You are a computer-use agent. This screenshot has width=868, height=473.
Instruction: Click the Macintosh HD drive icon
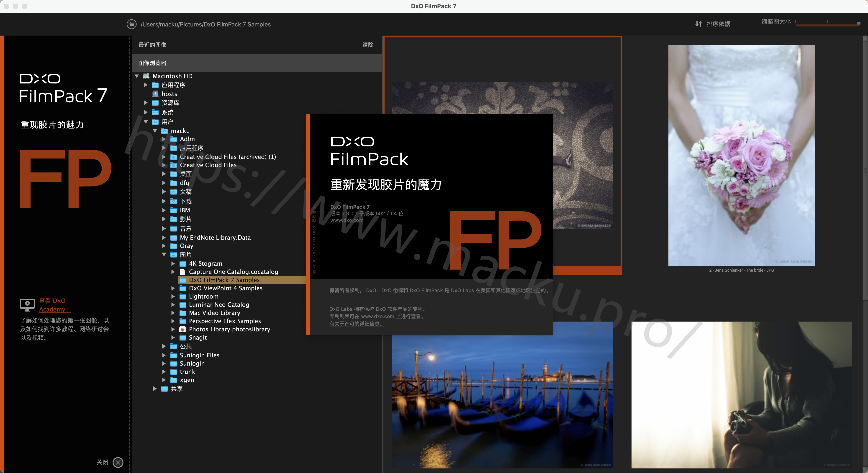tap(146, 76)
